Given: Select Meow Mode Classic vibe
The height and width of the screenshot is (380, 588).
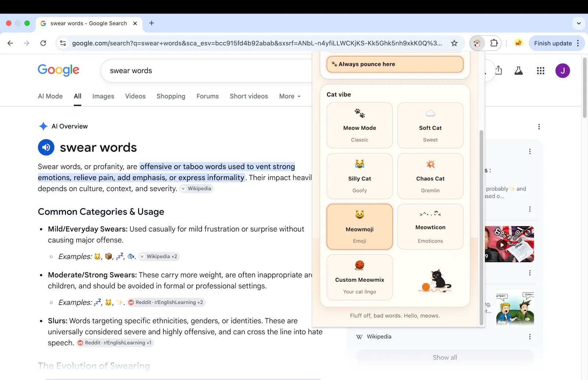Looking at the screenshot, I should pyautogui.click(x=359, y=126).
